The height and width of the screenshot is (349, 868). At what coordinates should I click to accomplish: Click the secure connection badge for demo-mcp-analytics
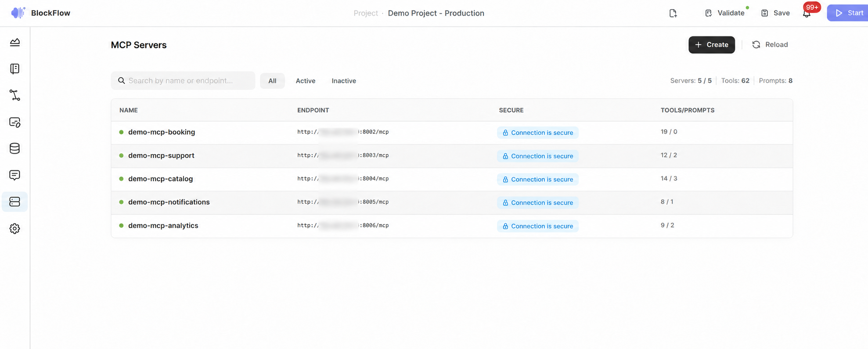click(537, 226)
